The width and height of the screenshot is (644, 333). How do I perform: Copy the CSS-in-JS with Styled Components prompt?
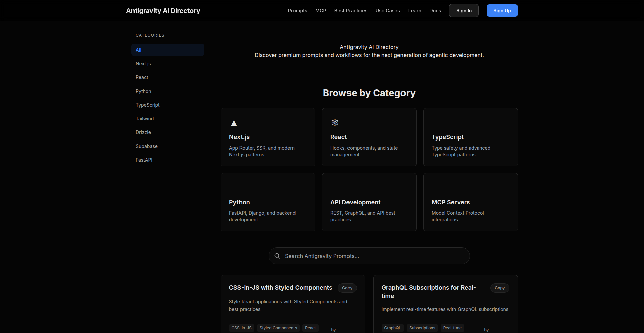[x=347, y=288]
